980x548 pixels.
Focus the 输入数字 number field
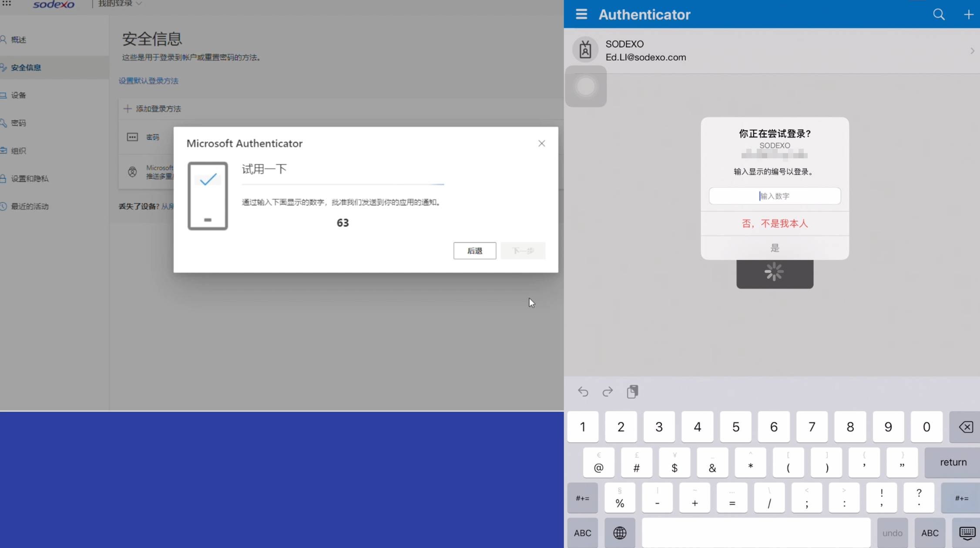click(775, 196)
